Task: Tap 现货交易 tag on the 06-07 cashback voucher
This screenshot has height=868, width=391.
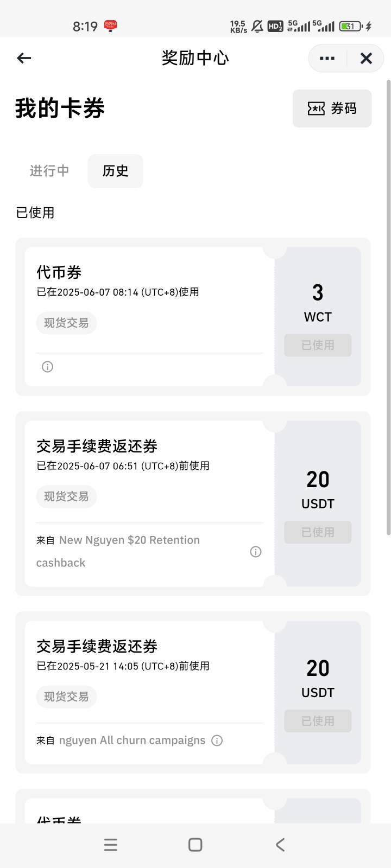Action: (x=66, y=496)
